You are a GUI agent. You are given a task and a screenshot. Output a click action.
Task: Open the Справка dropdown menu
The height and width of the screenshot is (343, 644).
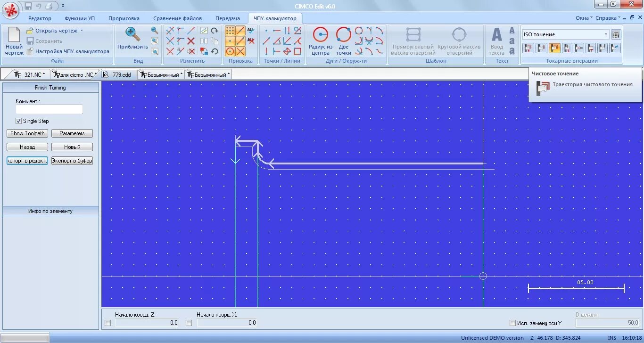click(608, 18)
